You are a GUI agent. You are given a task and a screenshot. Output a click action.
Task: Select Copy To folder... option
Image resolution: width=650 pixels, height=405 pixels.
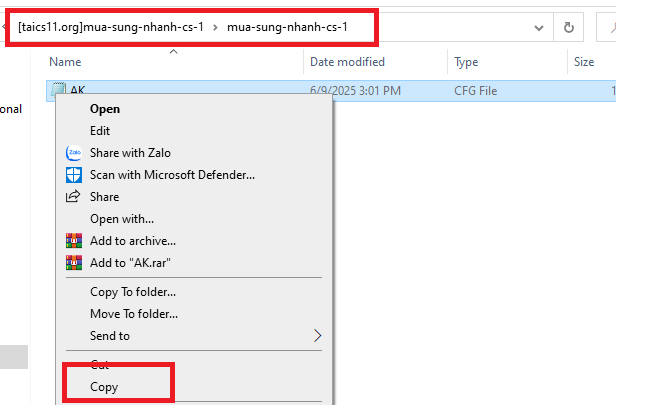(133, 292)
